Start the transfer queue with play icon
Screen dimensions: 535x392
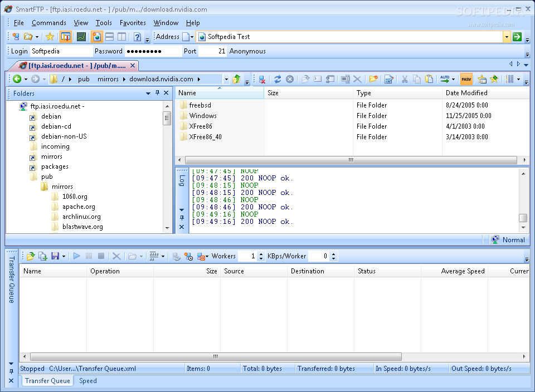click(77, 256)
